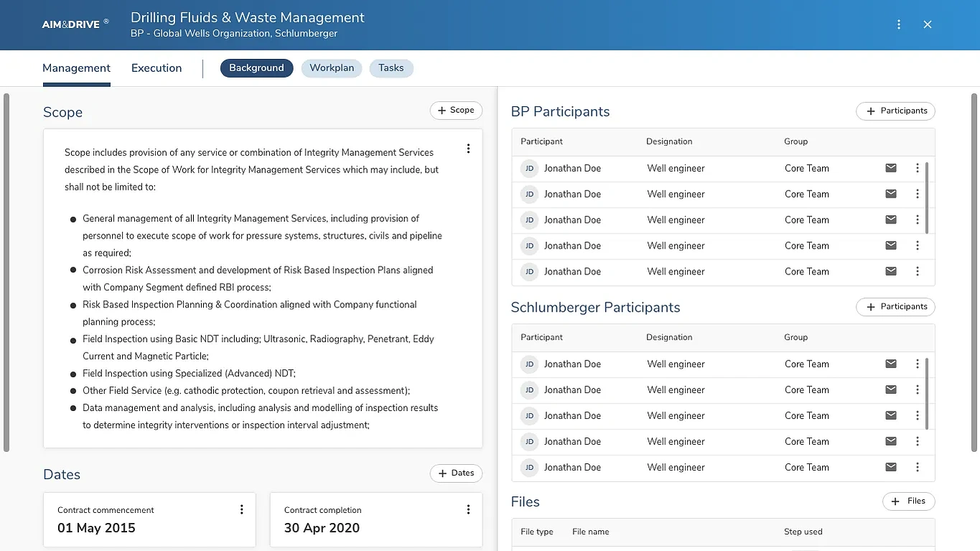Viewport: 980px width, 551px height.
Task: Click first JD avatar in BP Participants
Action: (x=529, y=168)
